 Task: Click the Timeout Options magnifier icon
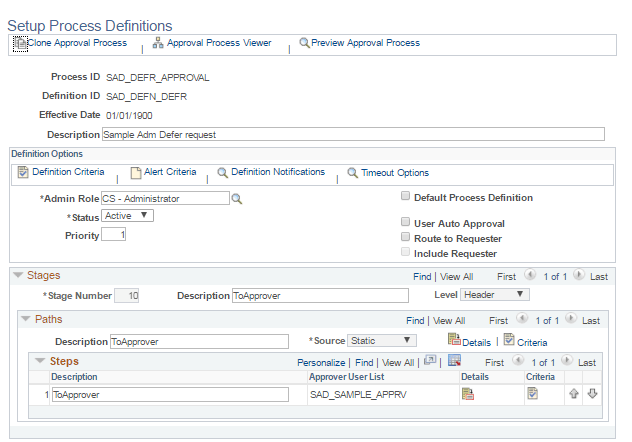tap(352, 173)
